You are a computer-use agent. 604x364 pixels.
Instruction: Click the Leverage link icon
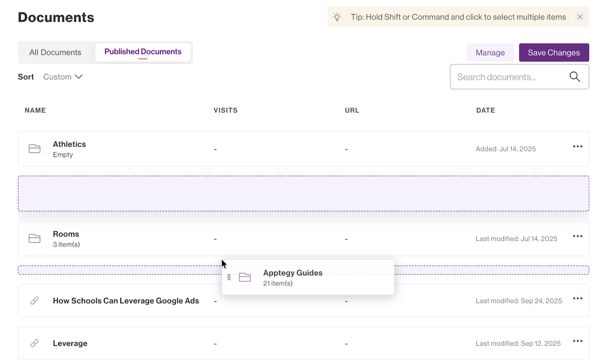tap(34, 343)
